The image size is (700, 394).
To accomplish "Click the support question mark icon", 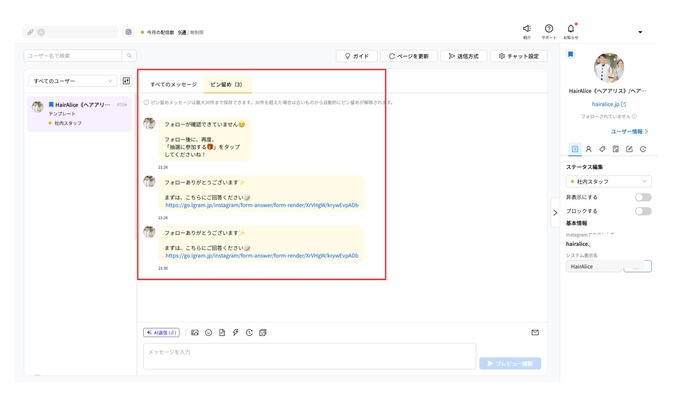I will click(549, 29).
